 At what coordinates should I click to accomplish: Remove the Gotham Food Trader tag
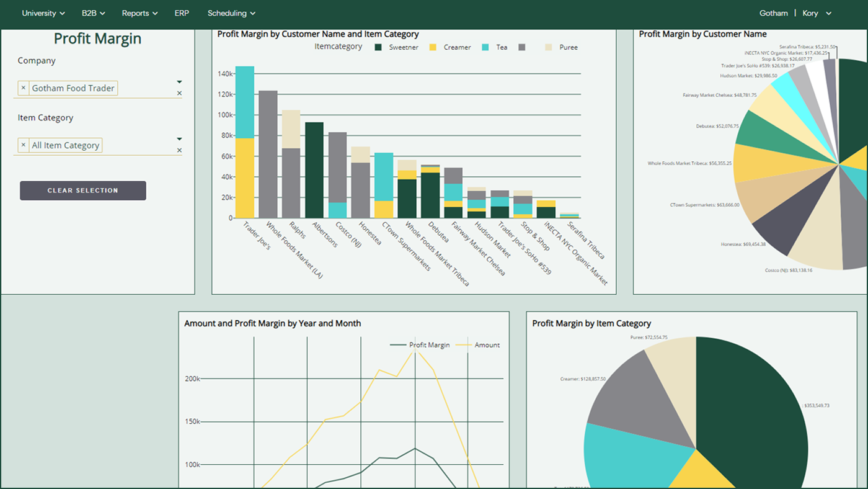pyautogui.click(x=24, y=88)
